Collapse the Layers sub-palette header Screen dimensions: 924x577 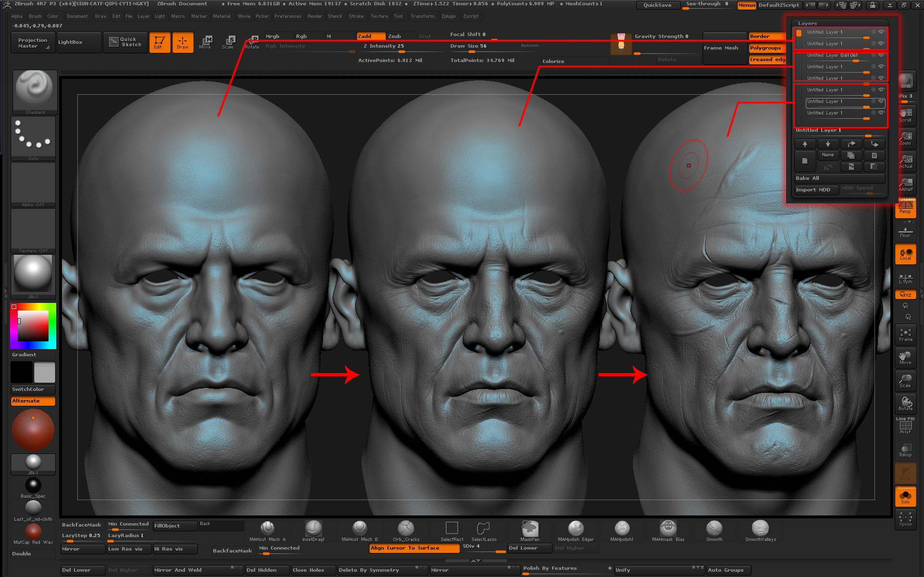pyautogui.click(x=807, y=23)
